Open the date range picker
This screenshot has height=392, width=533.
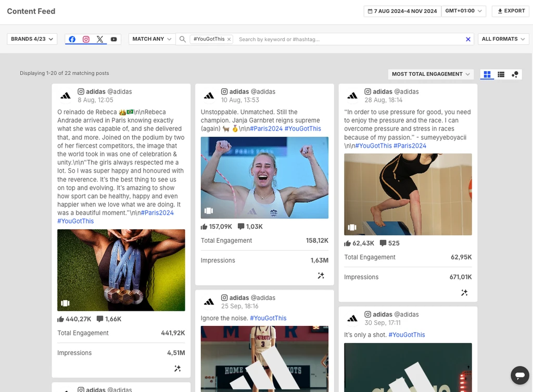click(402, 11)
